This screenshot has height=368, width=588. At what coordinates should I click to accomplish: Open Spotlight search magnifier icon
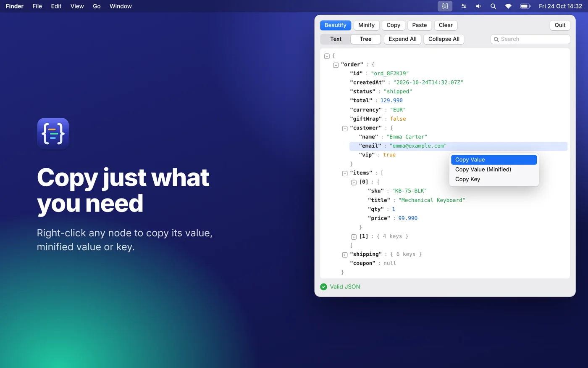(493, 6)
